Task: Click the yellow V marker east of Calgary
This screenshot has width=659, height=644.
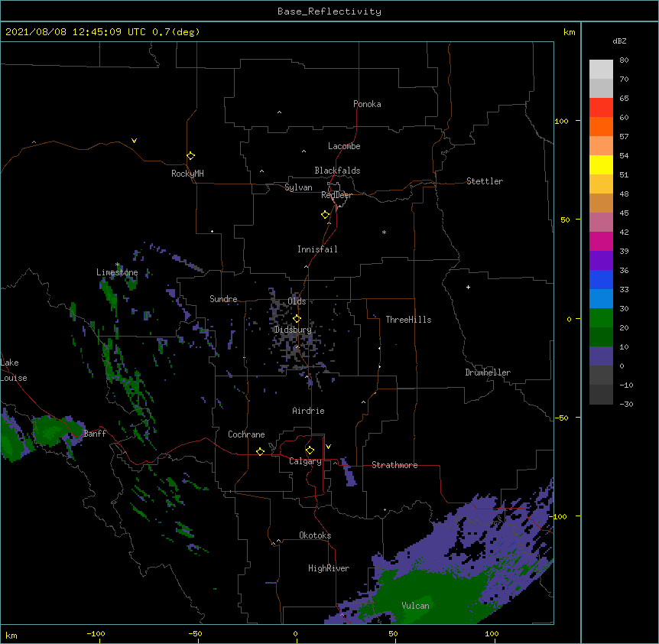Action: tap(328, 447)
